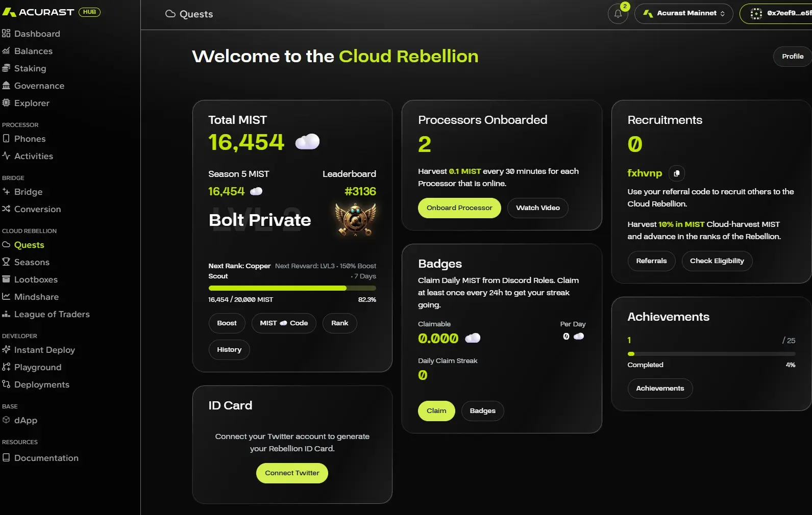812x515 pixels.
Task: Click the HUB badge next to logo
Action: tap(90, 12)
